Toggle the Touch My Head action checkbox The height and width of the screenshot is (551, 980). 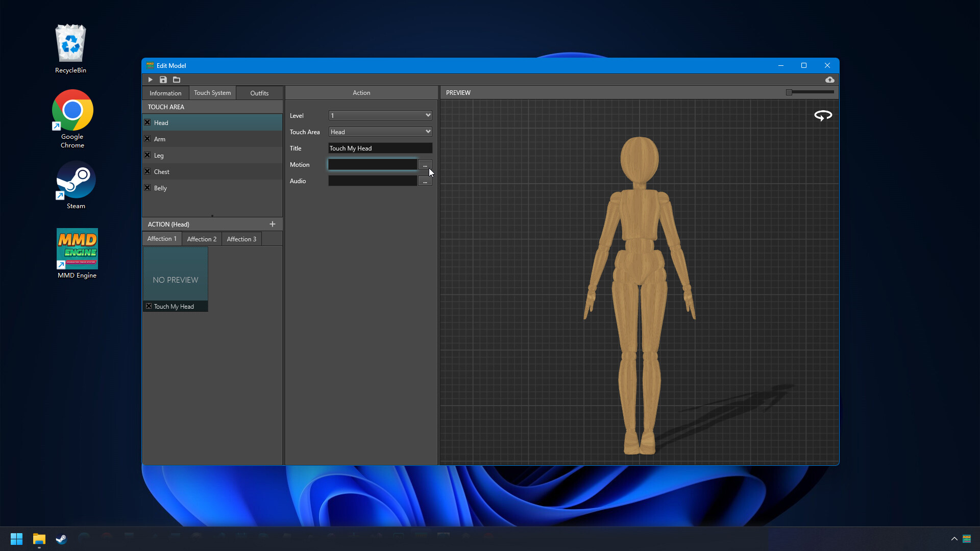[x=149, y=306]
